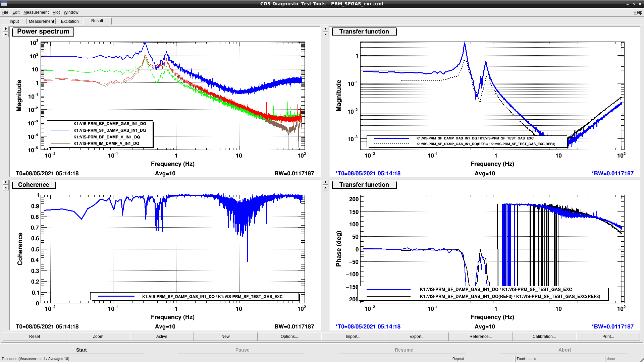Open the Plot menu
The width and height of the screenshot is (644, 362).
[56, 12]
